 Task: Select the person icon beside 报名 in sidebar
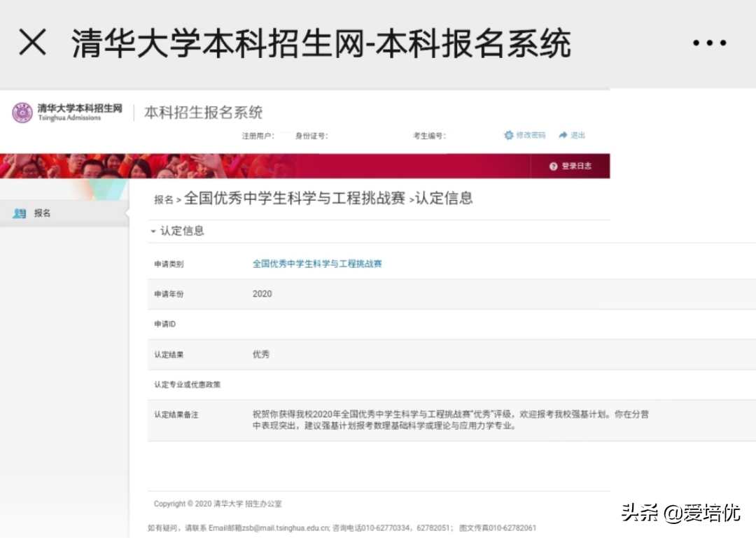[x=20, y=213]
